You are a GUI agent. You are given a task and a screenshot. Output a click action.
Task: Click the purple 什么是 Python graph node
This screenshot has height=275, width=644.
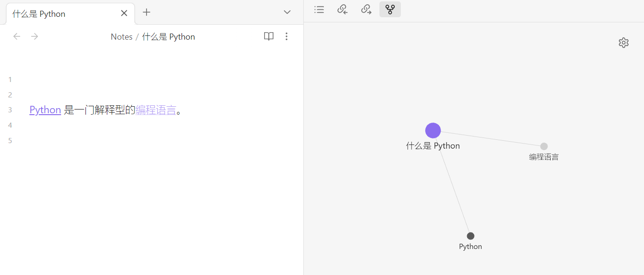[x=433, y=131]
